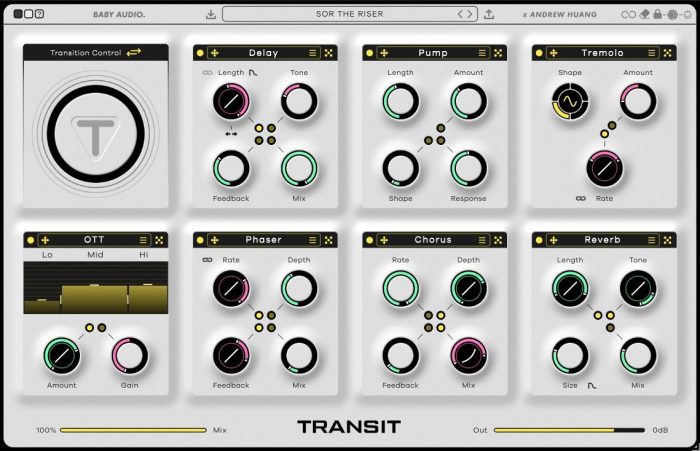Toggle the Tremolo module power dot
The image size is (700, 451).
[x=539, y=53]
